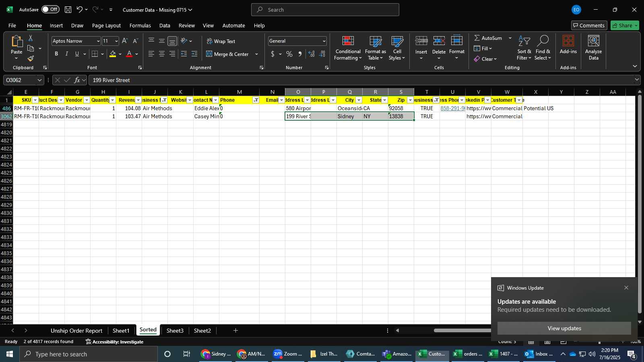Viewport: 644px width, 362px height.
Task: Expand Merge & Center options arrow
Action: coord(256,54)
